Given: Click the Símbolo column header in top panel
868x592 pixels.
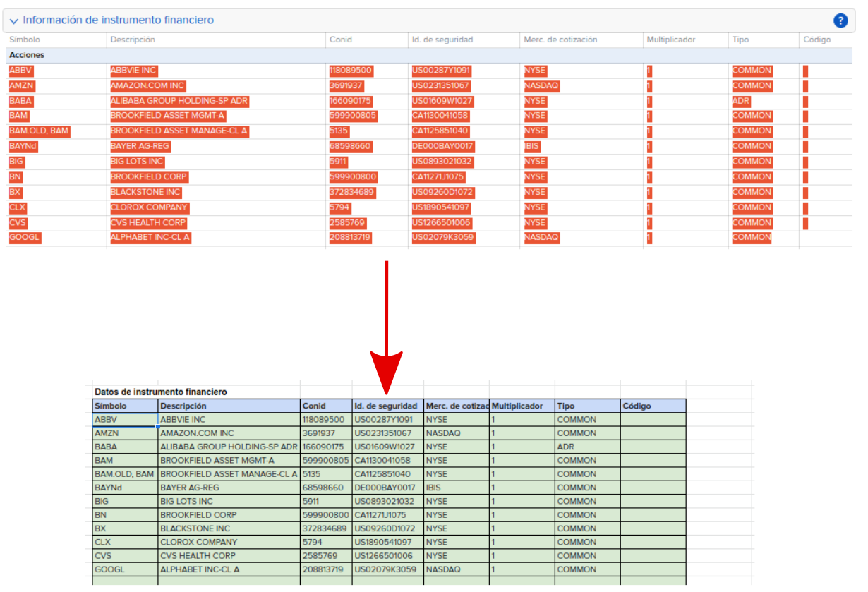Looking at the screenshot, I should tap(25, 40).
